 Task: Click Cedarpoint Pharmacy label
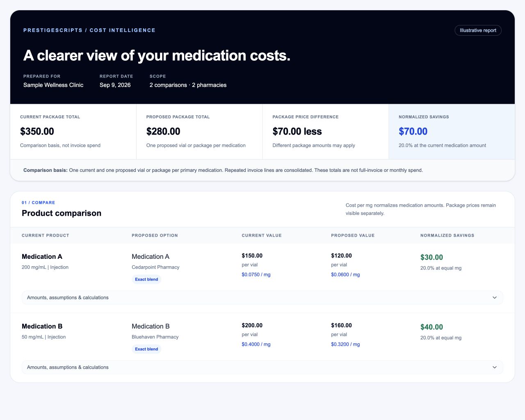[x=155, y=267]
